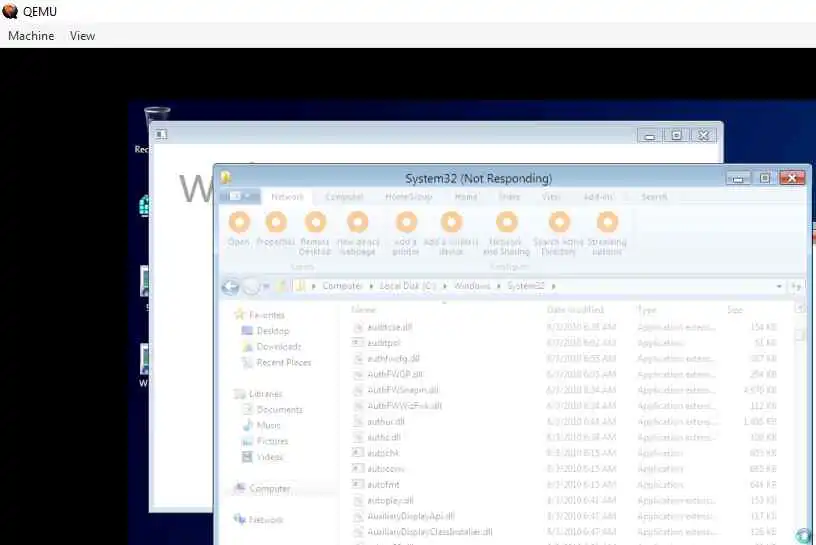Click the Properties ribbon icon

pyautogui.click(x=276, y=222)
